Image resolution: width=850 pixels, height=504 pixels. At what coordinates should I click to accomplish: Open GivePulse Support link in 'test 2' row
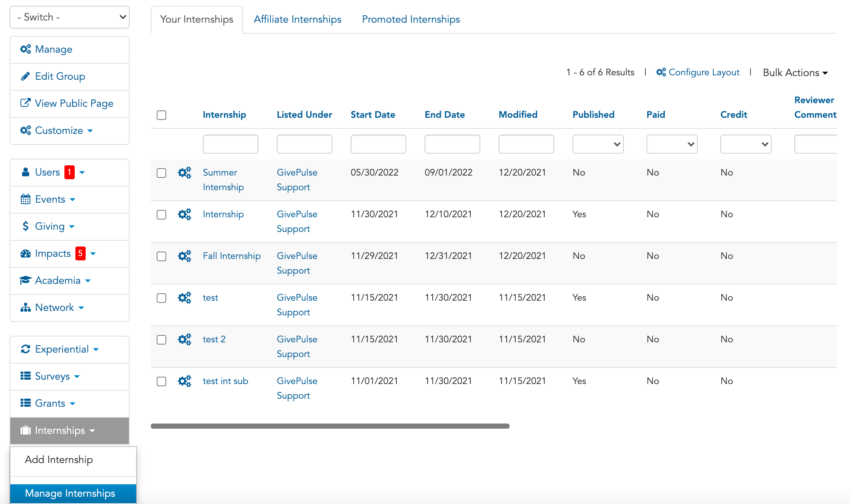pyautogui.click(x=297, y=347)
